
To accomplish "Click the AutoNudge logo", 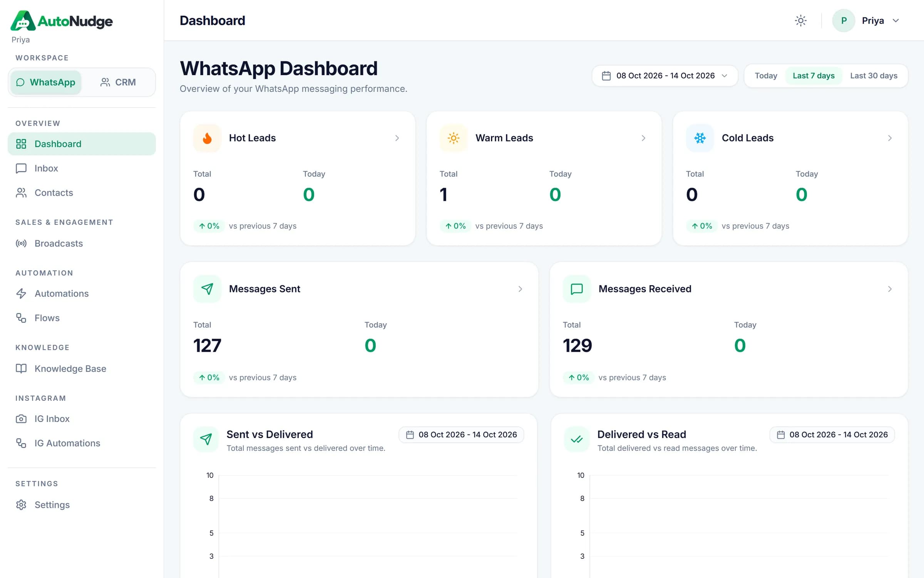I will [62, 20].
